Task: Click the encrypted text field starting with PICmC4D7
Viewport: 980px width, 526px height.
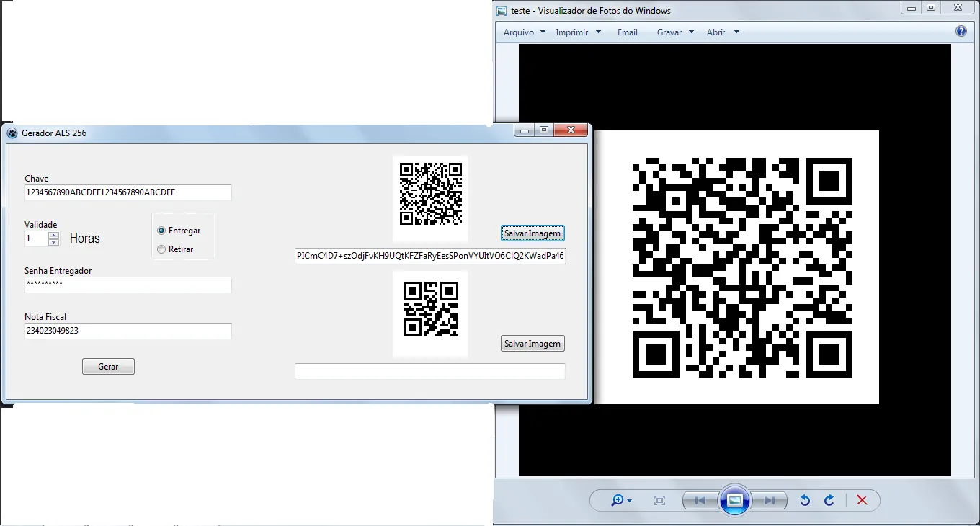Action: pos(430,256)
